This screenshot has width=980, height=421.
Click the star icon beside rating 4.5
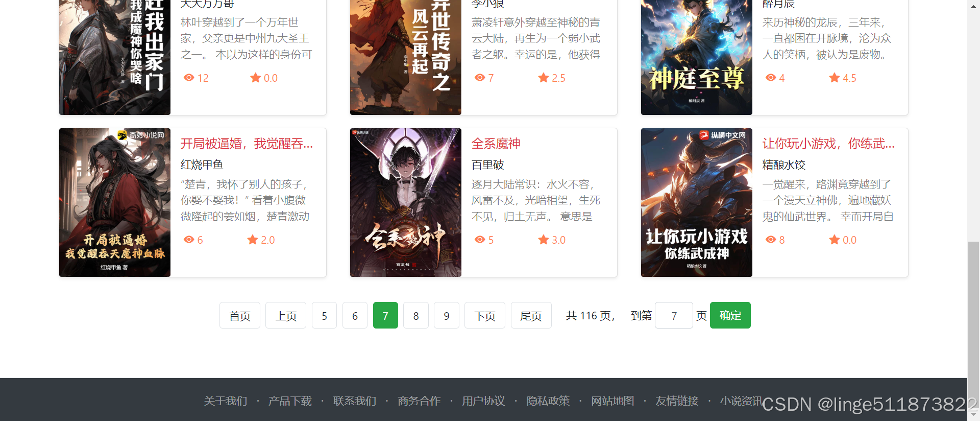coord(835,78)
